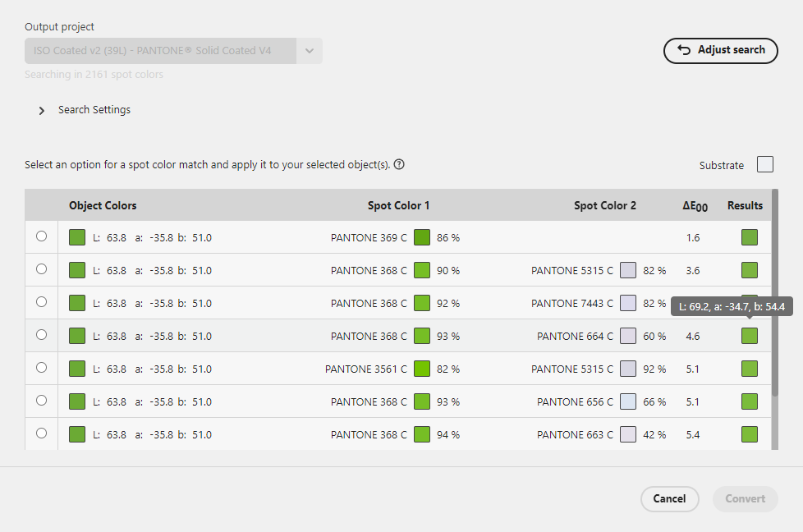Select radio for PANTONE 368 C 90 % row
803x532 pixels.
[x=42, y=268]
